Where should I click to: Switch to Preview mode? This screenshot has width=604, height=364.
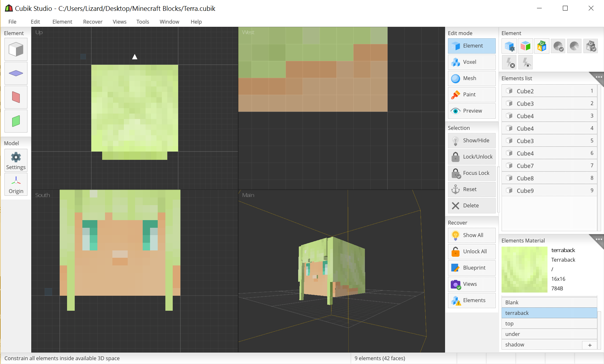coord(472,111)
